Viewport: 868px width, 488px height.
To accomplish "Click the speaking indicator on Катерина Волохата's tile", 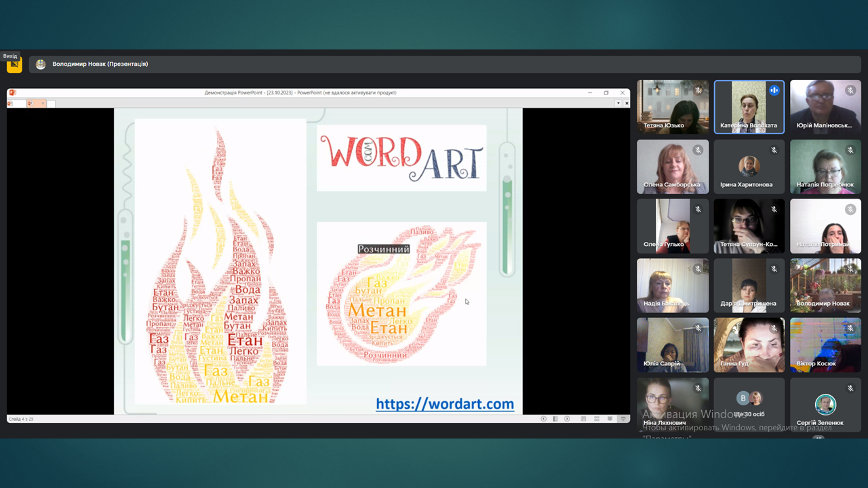I will [774, 90].
